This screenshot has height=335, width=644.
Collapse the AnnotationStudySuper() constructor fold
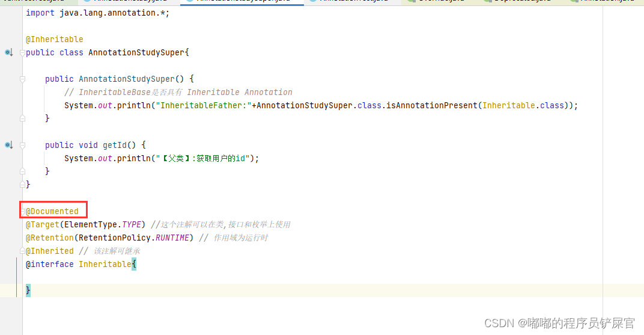click(x=23, y=79)
